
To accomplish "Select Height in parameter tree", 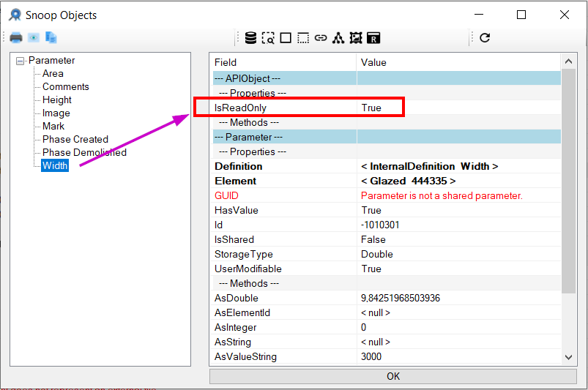I will click(x=56, y=100).
